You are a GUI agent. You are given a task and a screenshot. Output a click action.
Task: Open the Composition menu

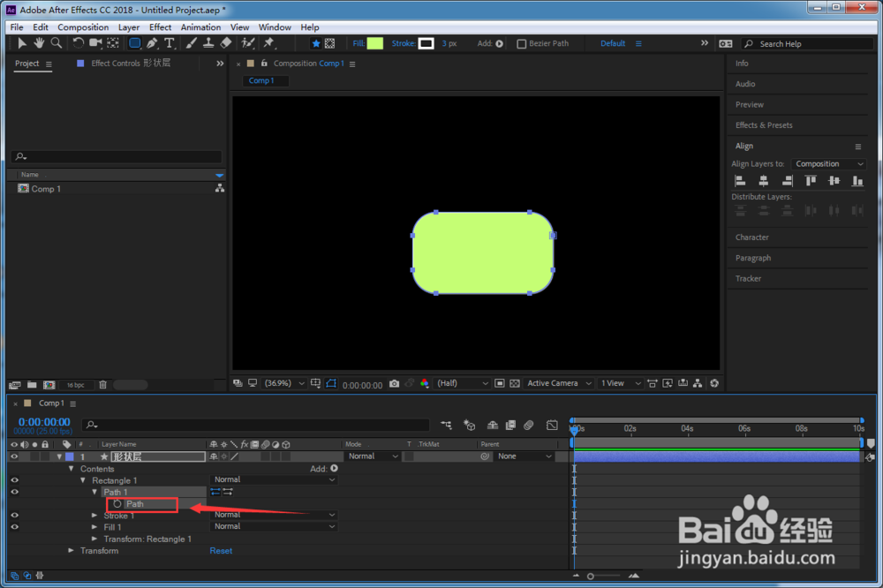83,27
